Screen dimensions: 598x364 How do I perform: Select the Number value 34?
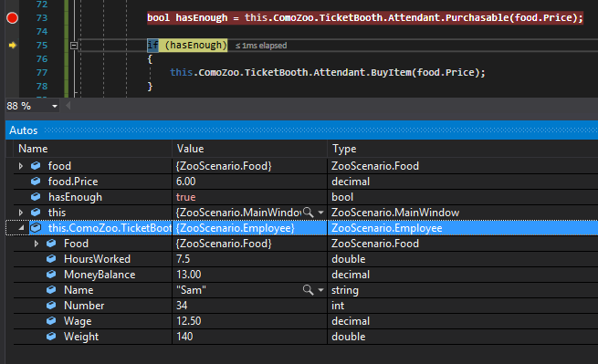[x=182, y=306]
